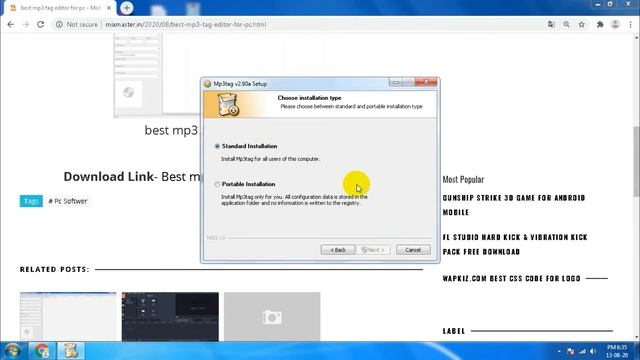Click the zoom magnifier icon in address bar
Image resolution: width=640 pixels, height=360 pixels.
tap(566, 24)
